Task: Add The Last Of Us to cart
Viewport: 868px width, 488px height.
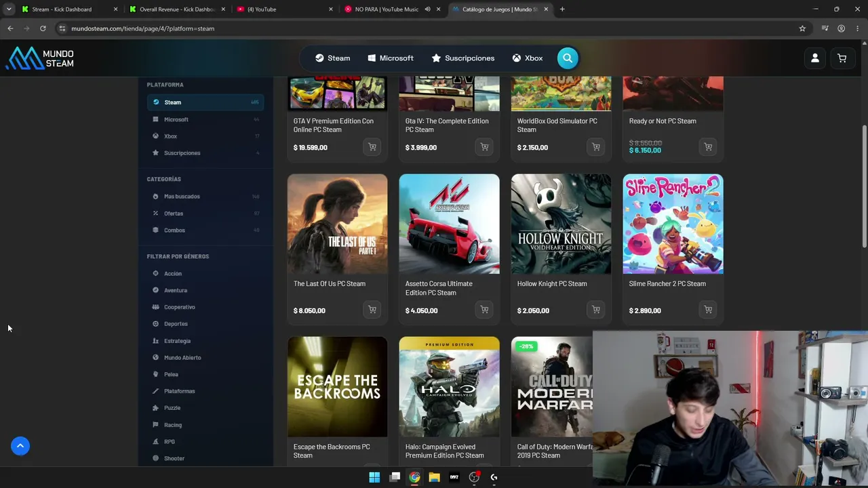Action: coord(372,310)
